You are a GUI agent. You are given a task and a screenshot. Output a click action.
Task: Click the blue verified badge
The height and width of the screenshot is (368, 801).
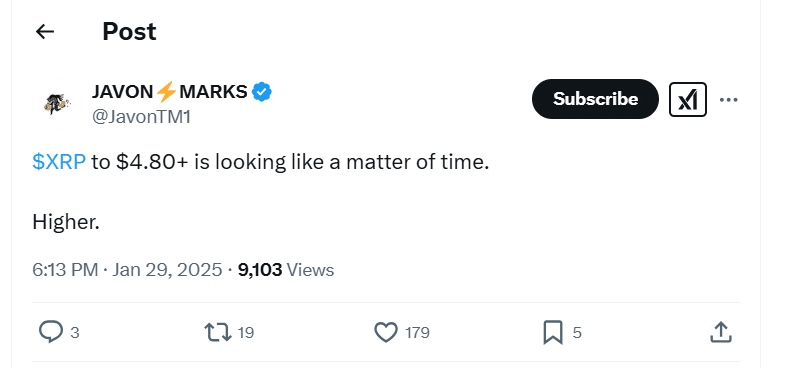tap(262, 92)
